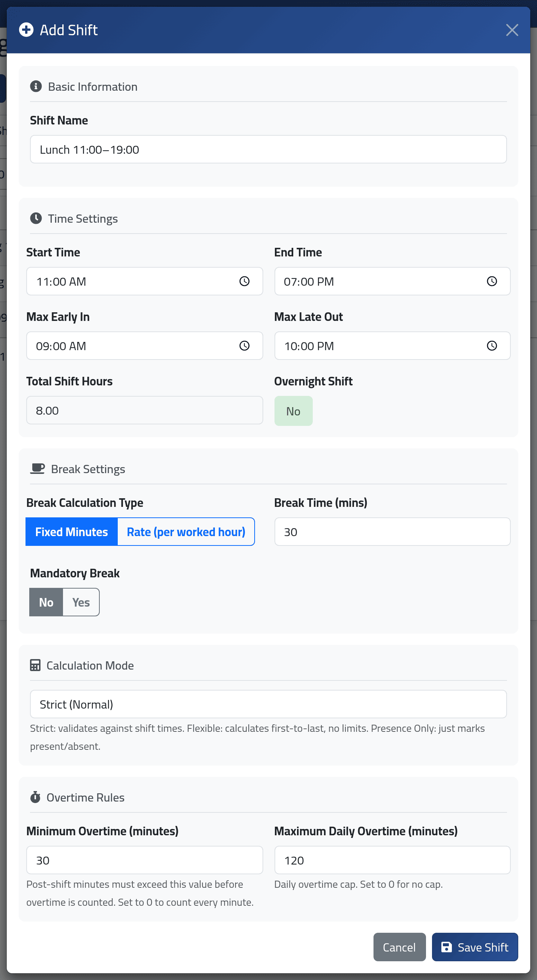Click the Max Early In field

144,345
